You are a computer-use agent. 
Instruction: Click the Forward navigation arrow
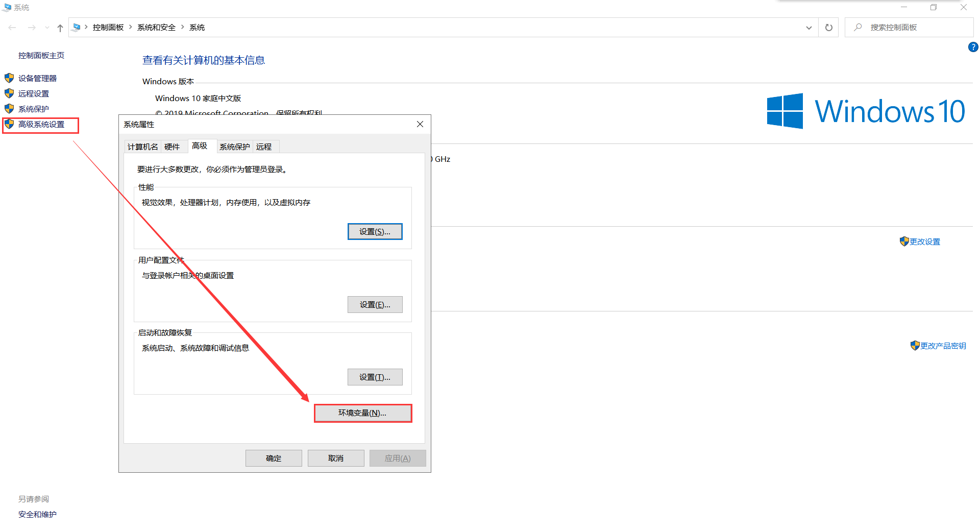tap(32, 28)
